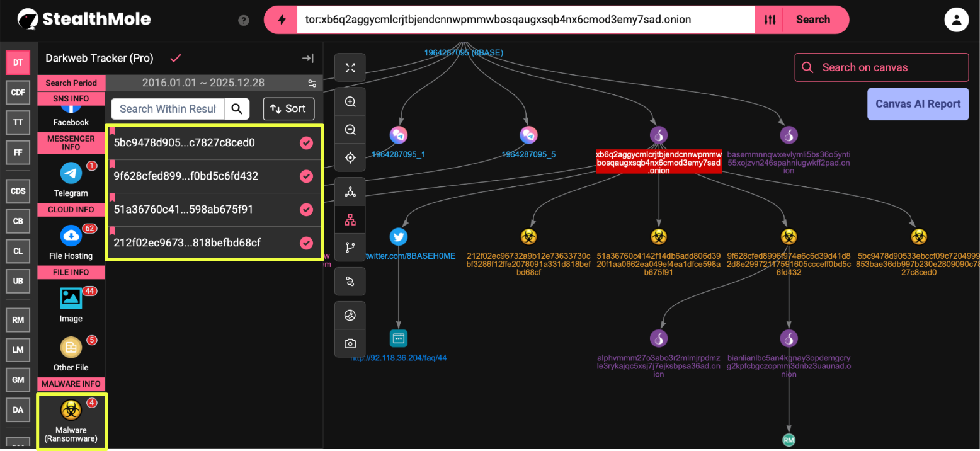Click the canvas fullscreen expand icon

350,68
